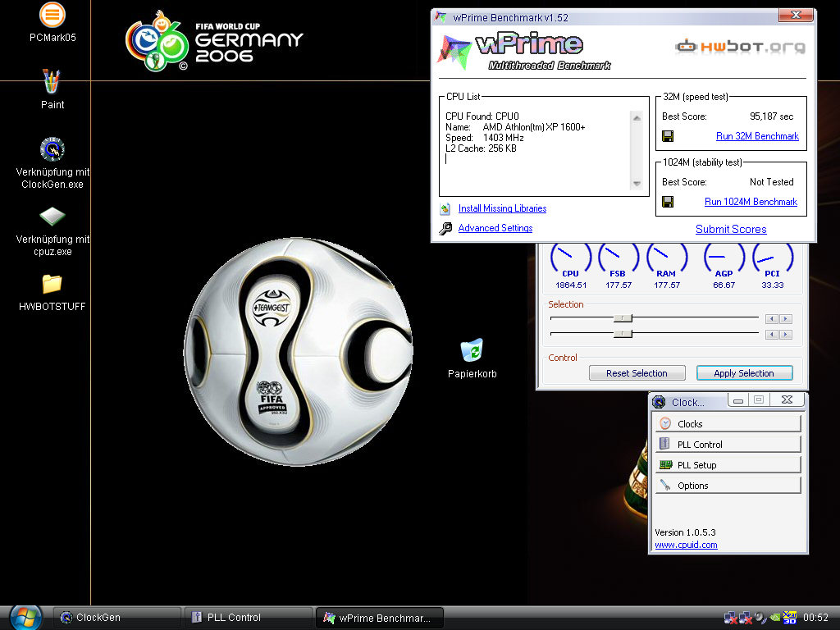This screenshot has height=630, width=840.
Task: Click CPU List scrollbar down arrow
Action: click(x=637, y=183)
